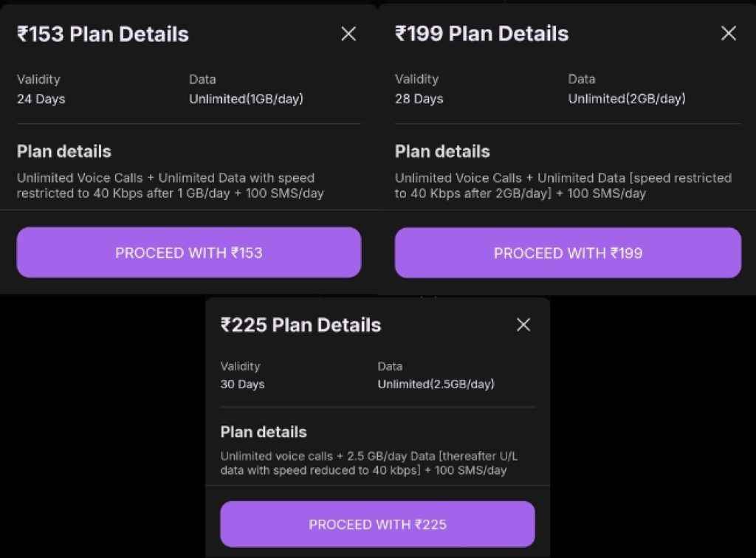The image size is (756, 558).
Task: Click PROCEED WITH ₹153 button
Action: click(x=189, y=252)
